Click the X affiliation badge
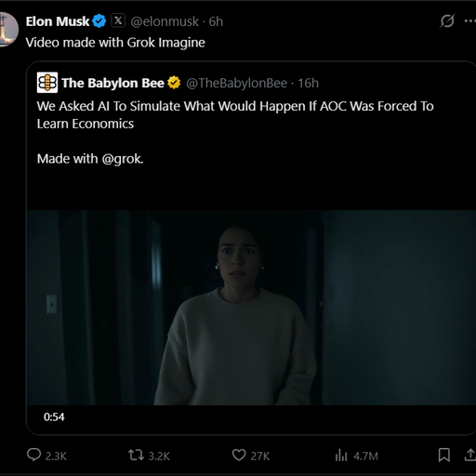 pos(118,20)
